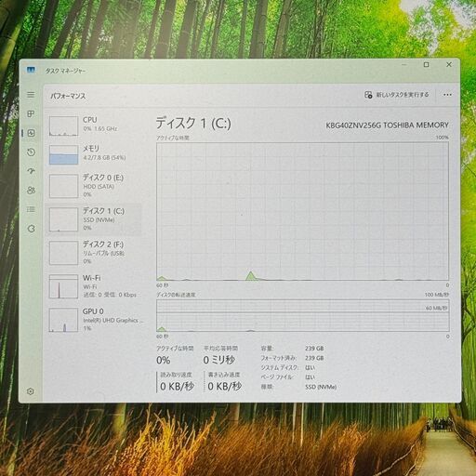Open the Services page icon
The width and height of the screenshot is (476, 476).
tap(31, 229)
